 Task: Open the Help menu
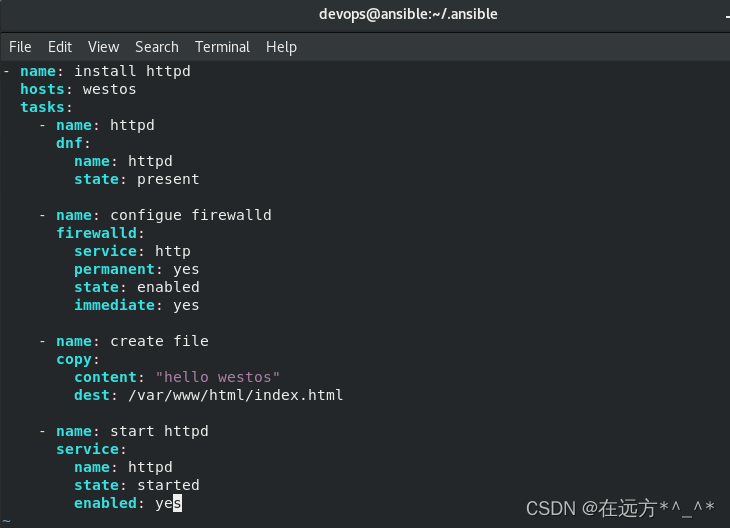[x=281, y=47]
